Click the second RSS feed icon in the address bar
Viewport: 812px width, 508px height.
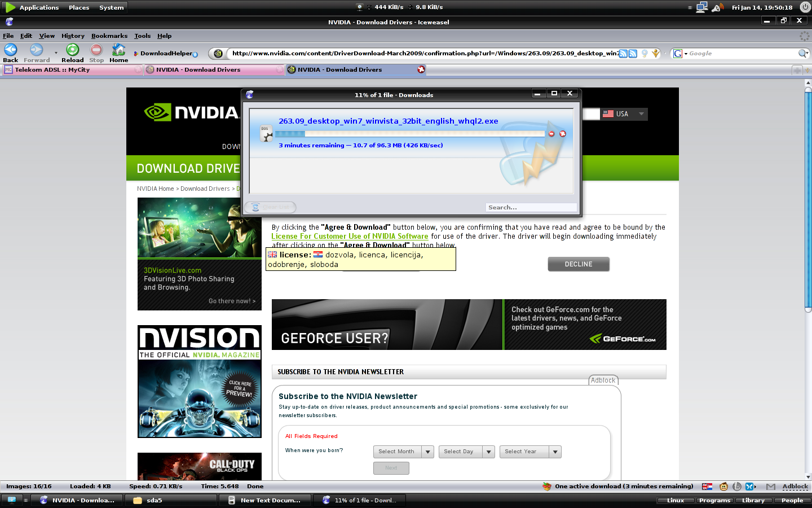(633, 54)
